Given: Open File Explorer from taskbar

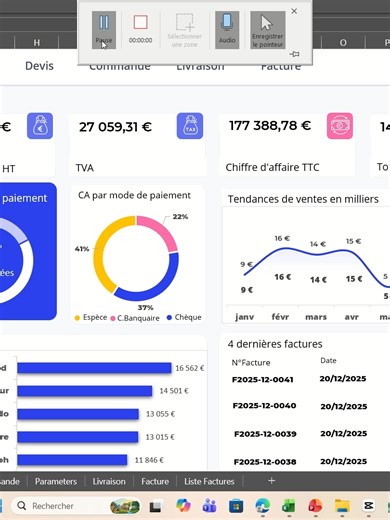Looking at the screenshot, I should [x=342, y=506].
